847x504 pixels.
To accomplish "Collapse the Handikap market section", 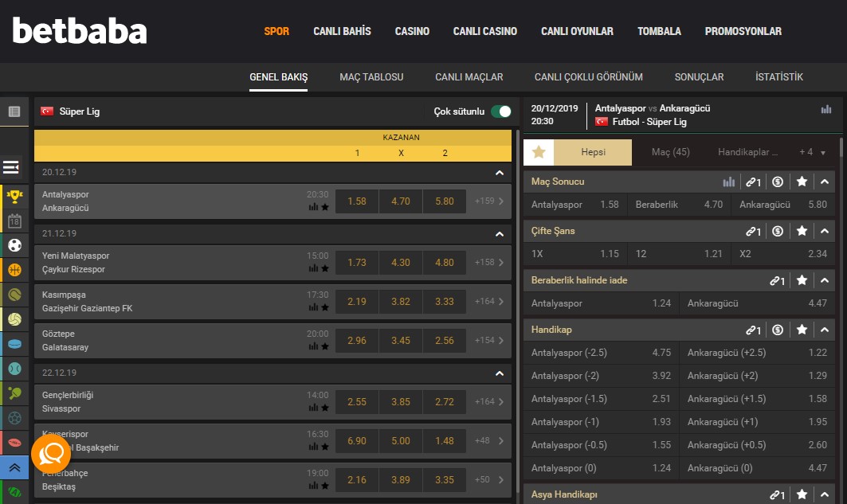I will 825,330.
